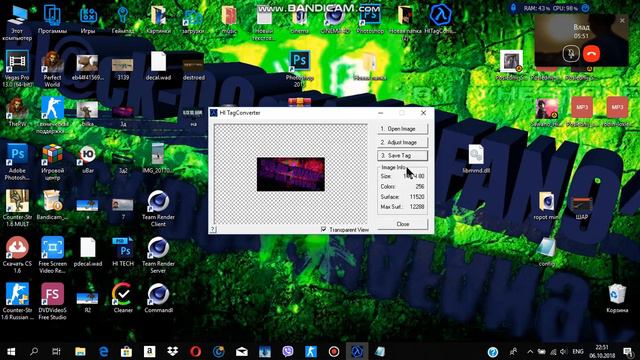The width and height of the screenshot is (640, 360).
Task: Click the ENG language indicator
Action: (x=578, y=351)
